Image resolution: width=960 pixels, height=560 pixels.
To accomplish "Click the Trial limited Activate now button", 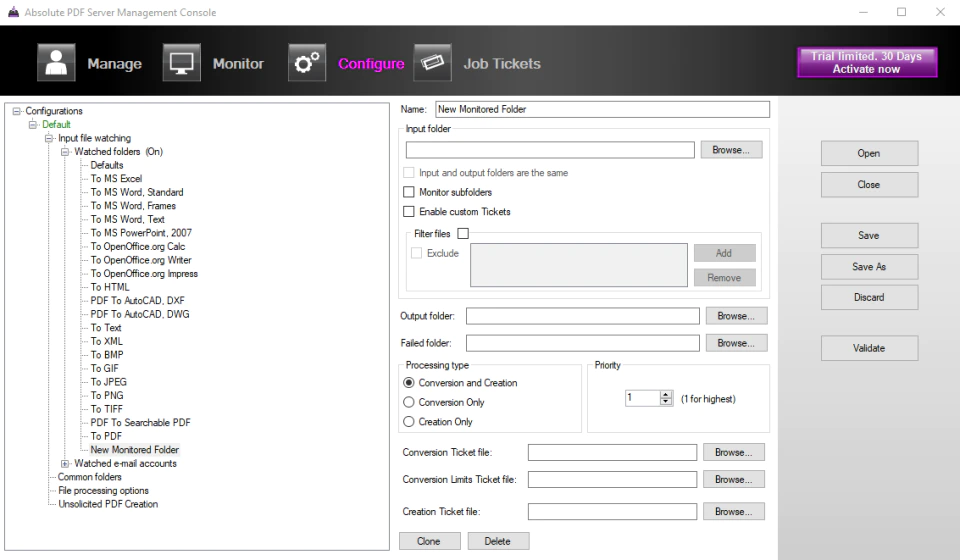I will click(x=866, y=62).
